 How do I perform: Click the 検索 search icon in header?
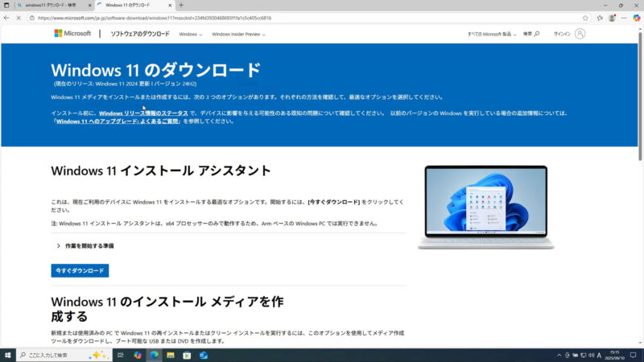[x=531, y=34]
